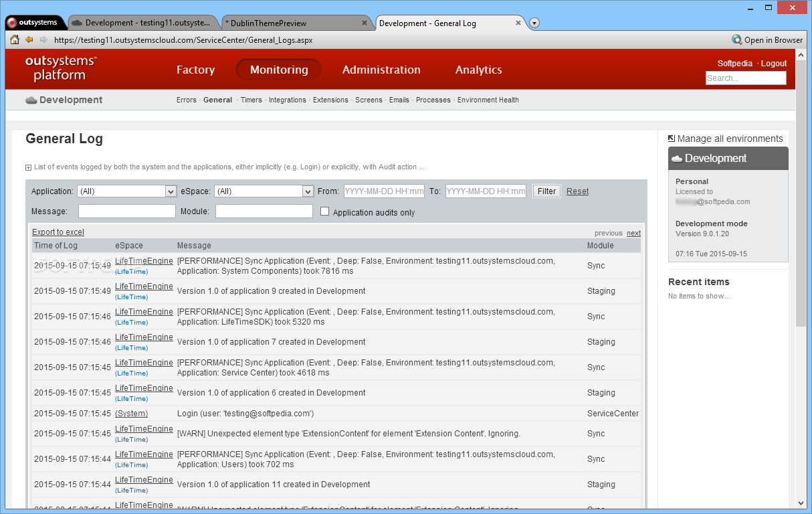Click the Version 9.0.1.20 text
The width and height of the screenshot is (812, 514).
[702, 234]
